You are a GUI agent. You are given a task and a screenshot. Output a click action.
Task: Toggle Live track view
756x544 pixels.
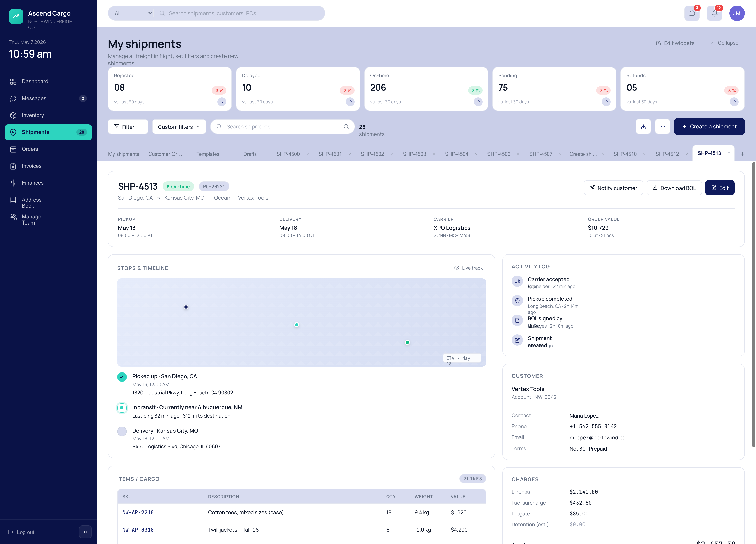(468, 268)
